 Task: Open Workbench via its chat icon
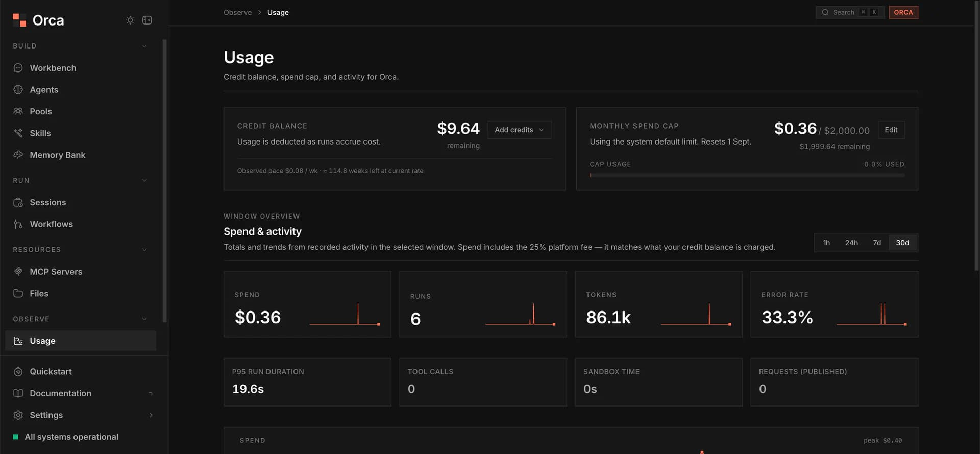(18, 68)
